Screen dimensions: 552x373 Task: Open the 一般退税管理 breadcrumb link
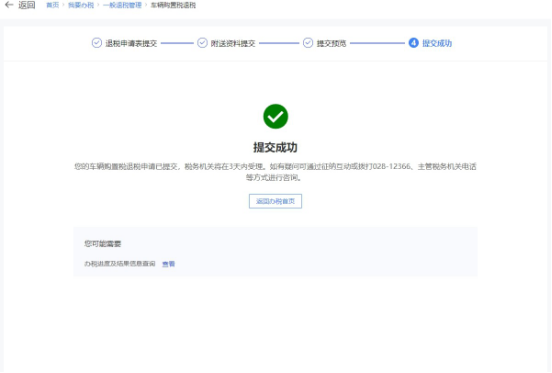pos(122,5)
